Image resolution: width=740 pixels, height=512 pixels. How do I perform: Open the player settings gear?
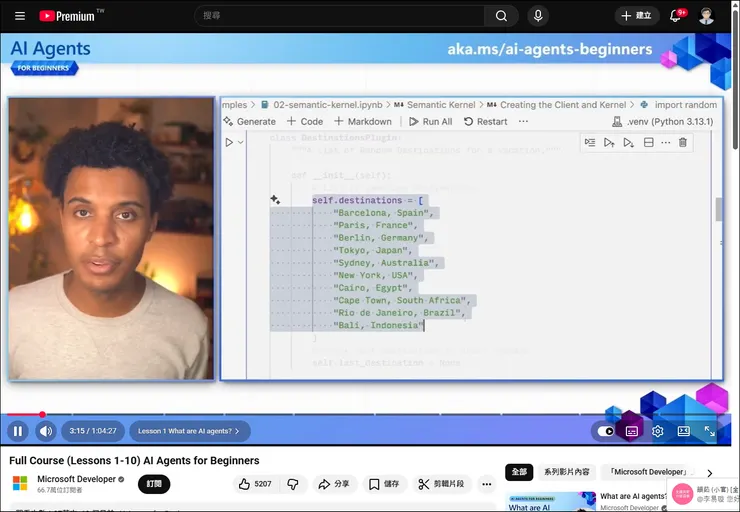(x=657, y=431)
